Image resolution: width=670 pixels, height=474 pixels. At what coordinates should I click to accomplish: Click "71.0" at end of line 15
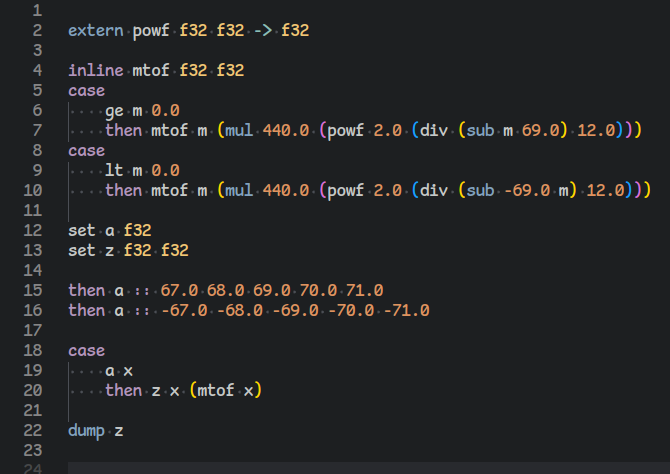364,290
